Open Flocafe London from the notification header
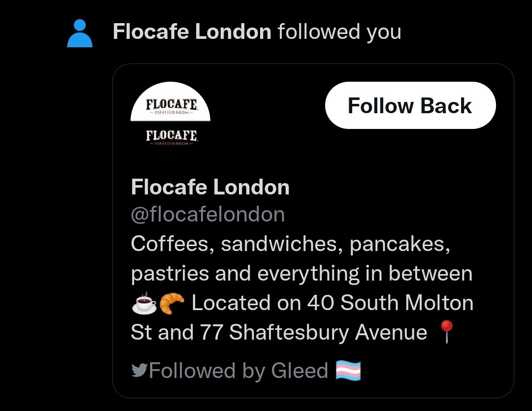 [192, 32]
